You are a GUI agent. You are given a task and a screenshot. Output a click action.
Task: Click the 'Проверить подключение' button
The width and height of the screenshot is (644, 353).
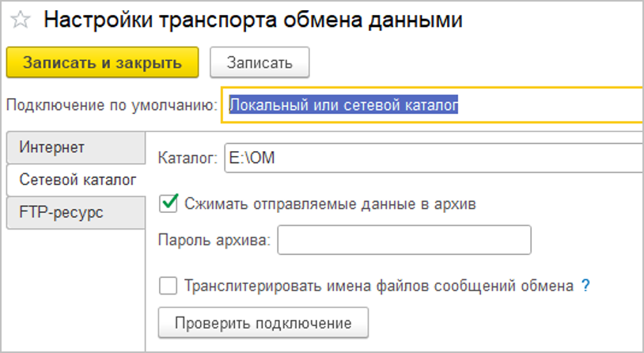(x=263, y=323)
